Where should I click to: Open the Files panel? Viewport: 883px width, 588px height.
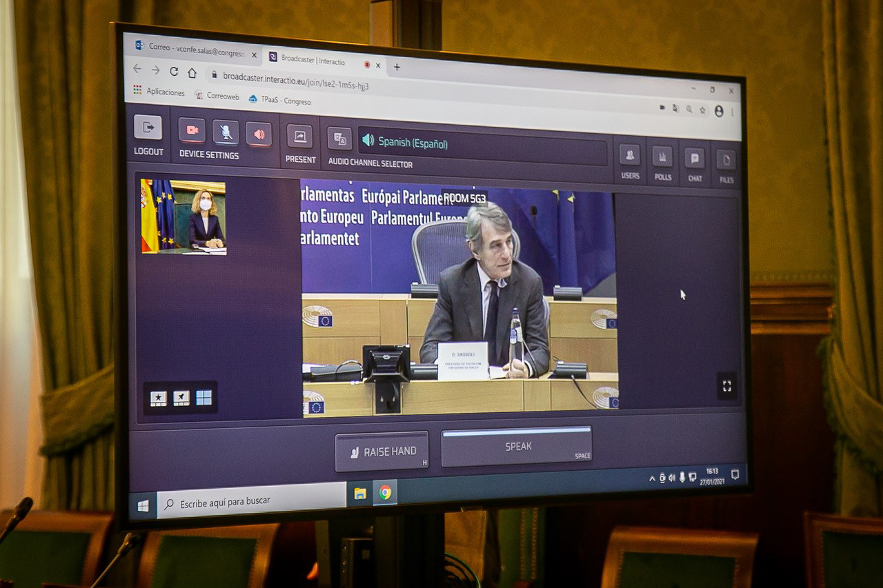(x=726, y=160)
